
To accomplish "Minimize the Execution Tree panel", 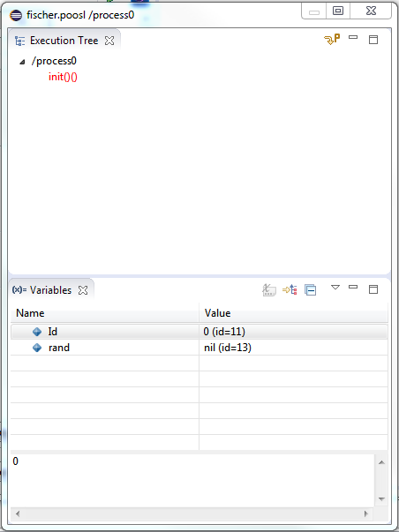I will tap(353, 37).
